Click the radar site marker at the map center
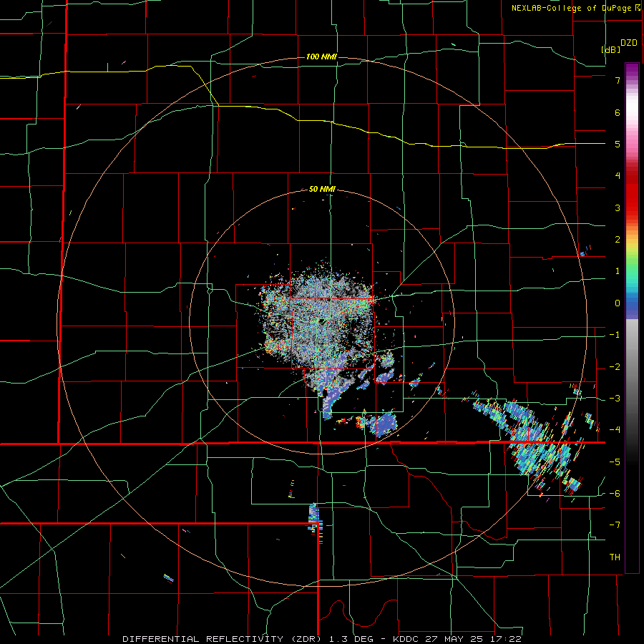 pyautogui.click(x=322, y=321)
